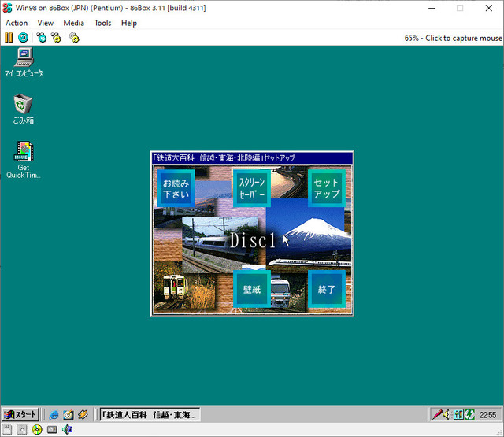Click the hard disk status icon
The image size is (504, 437).
tap(52, 430)
